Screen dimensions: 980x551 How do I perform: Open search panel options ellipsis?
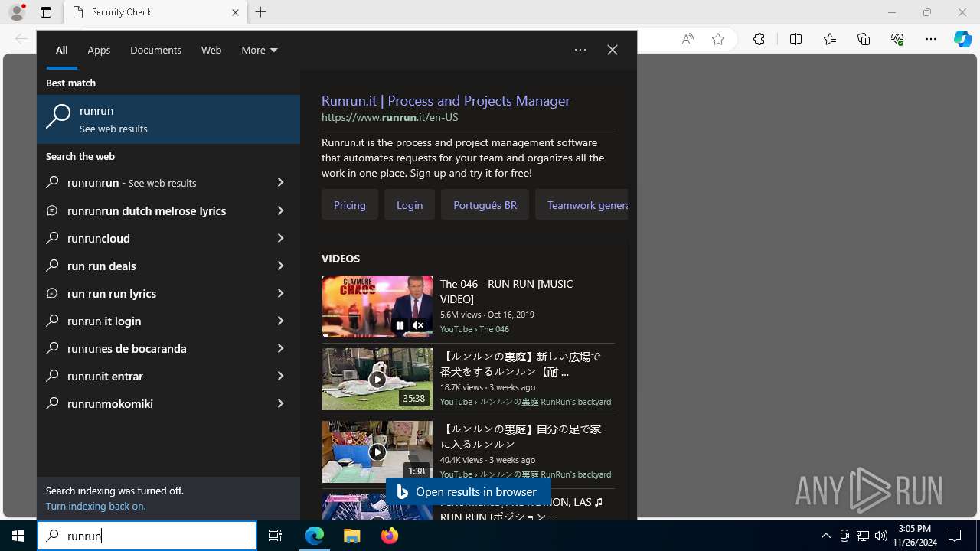580,50
